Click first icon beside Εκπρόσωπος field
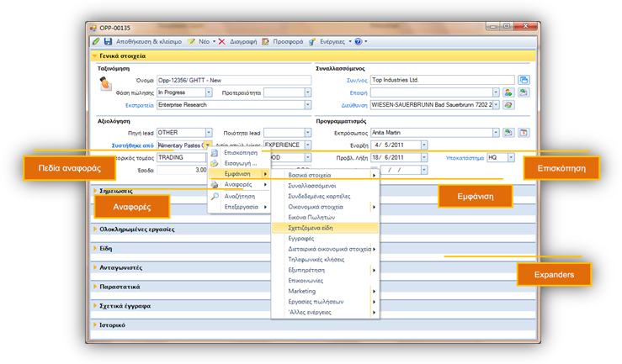Viewport: 622px width, 364px height. 508,133
